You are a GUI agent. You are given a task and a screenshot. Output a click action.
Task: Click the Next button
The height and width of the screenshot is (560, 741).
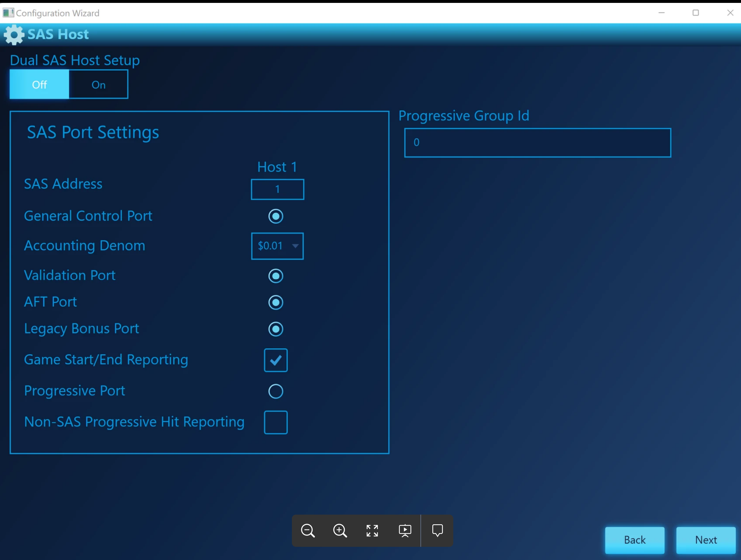click(x=706, y=540)
